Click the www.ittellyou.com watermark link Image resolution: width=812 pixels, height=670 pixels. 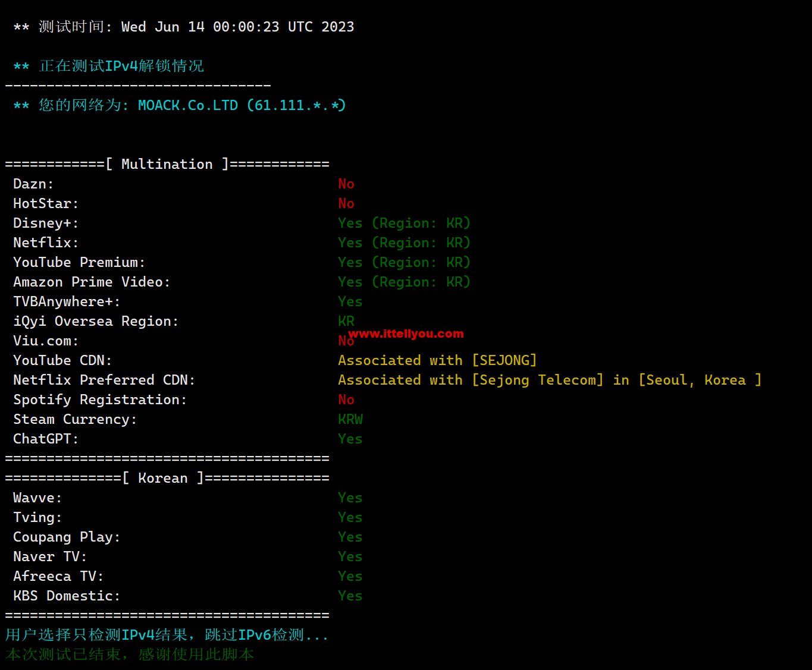pyautogui.click(x=406, y=334)
